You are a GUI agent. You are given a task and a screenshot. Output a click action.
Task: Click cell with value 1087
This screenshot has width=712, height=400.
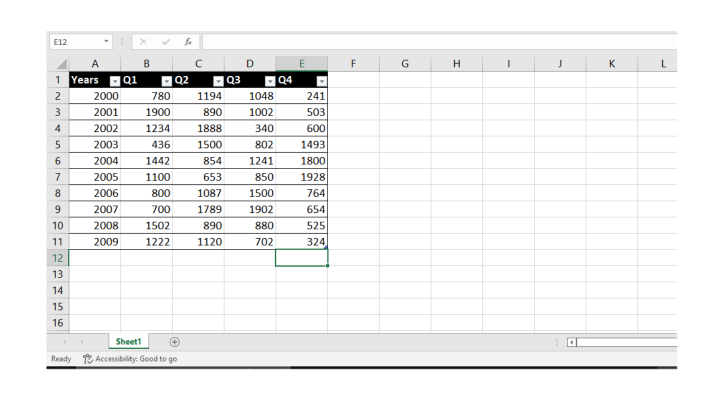point(198,193)
